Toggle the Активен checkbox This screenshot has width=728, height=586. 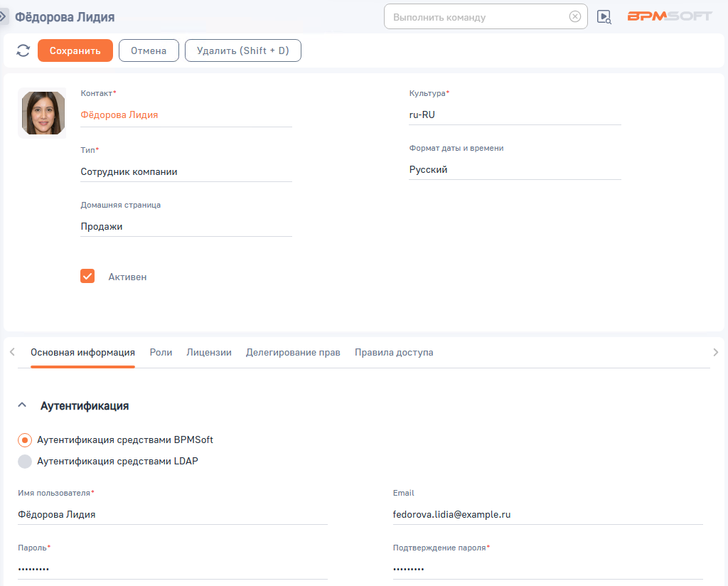point(87,276)
